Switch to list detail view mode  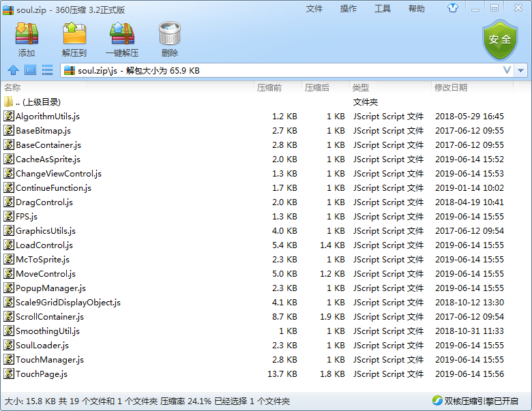(x=47, y=70)
